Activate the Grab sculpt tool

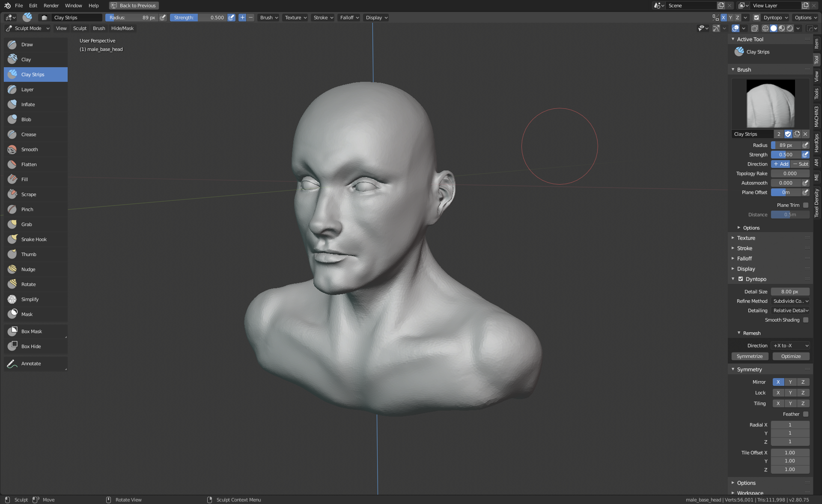[27, 224]
